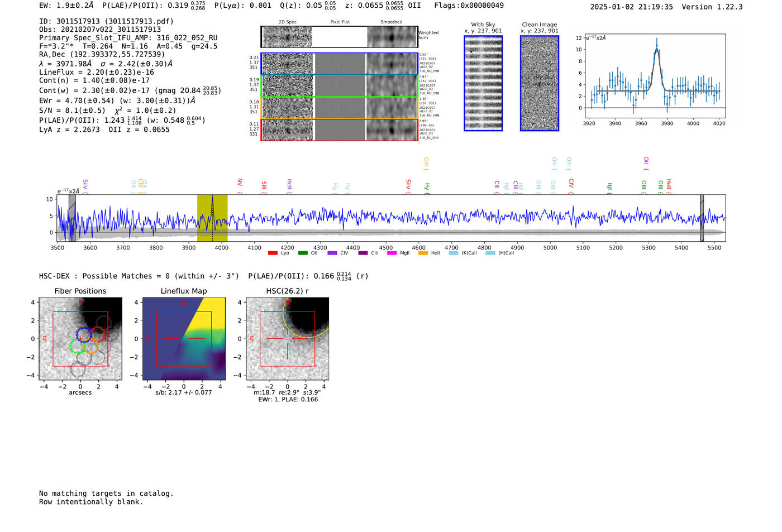Click the green OII legend swatch
This screenshot has width=782, height=532.
click(302, 253)
